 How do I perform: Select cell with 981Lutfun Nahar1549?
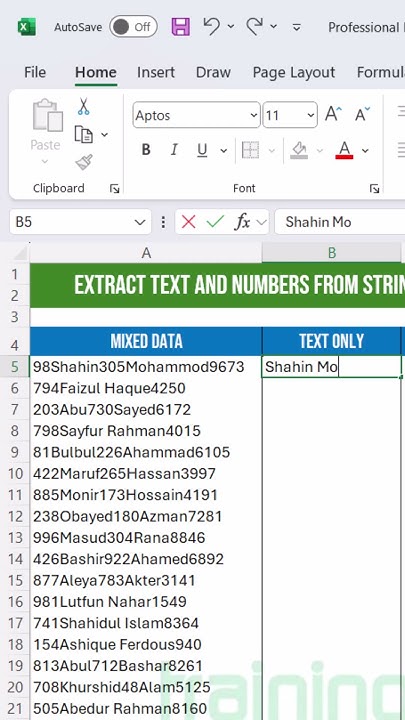146,602
